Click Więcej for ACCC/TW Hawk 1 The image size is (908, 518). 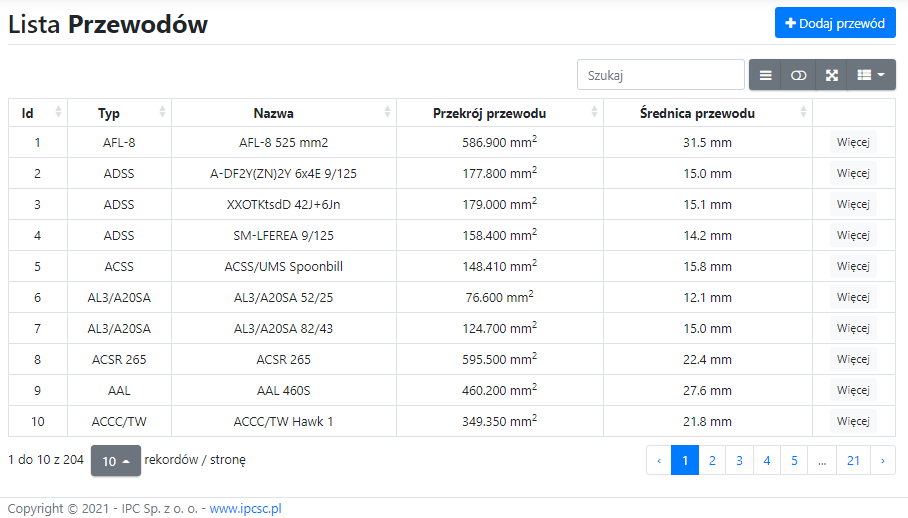coord(853,421)
